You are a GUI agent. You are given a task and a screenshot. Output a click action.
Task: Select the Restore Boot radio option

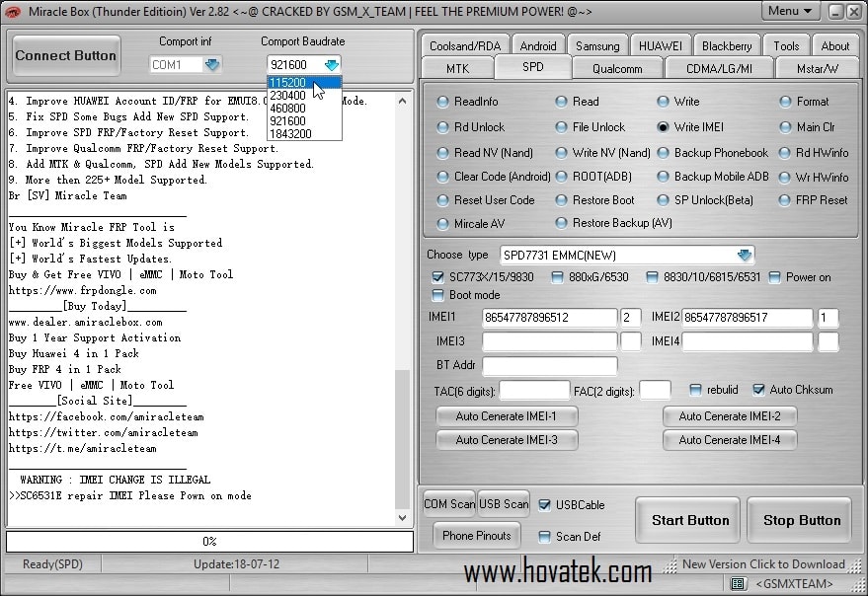point(595,199)
